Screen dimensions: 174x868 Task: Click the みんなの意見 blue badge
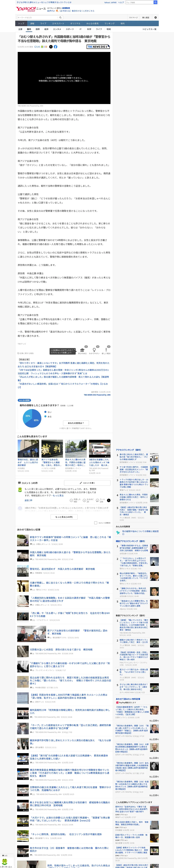coord(24,400)
